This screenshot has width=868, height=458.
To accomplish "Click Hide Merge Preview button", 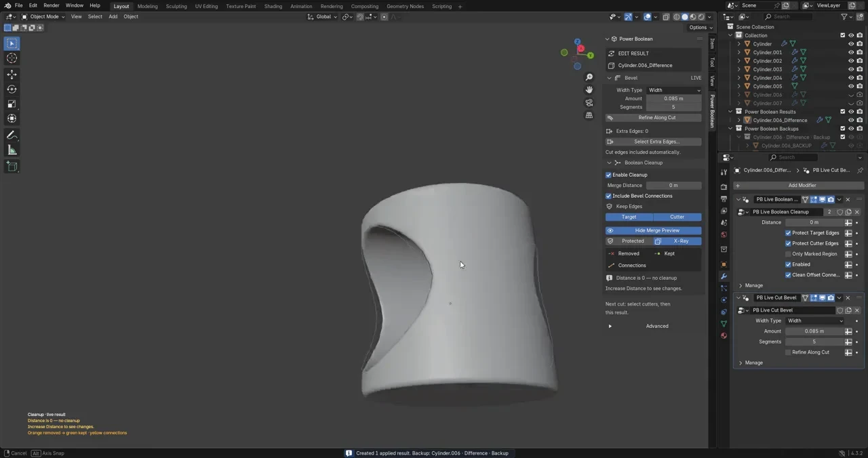I will tap(654, 230).
